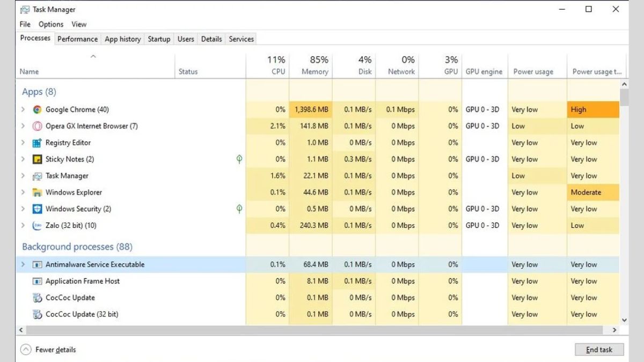Screen dimensions: 644x362
Task: Click the High power usage cell for Chrome
Action: click(x=592, y=109)
